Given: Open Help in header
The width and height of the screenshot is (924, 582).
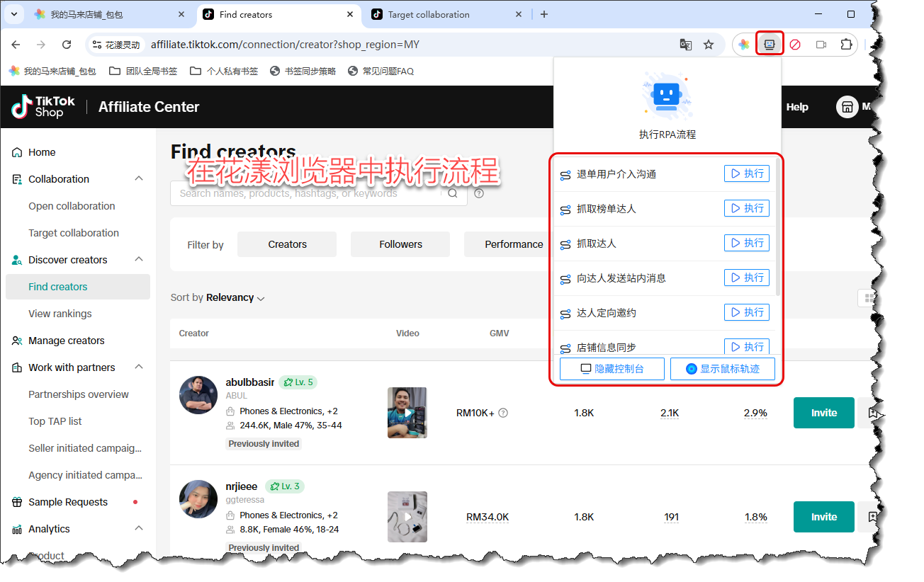Looking at the screenshot, I should pos(797,107).
